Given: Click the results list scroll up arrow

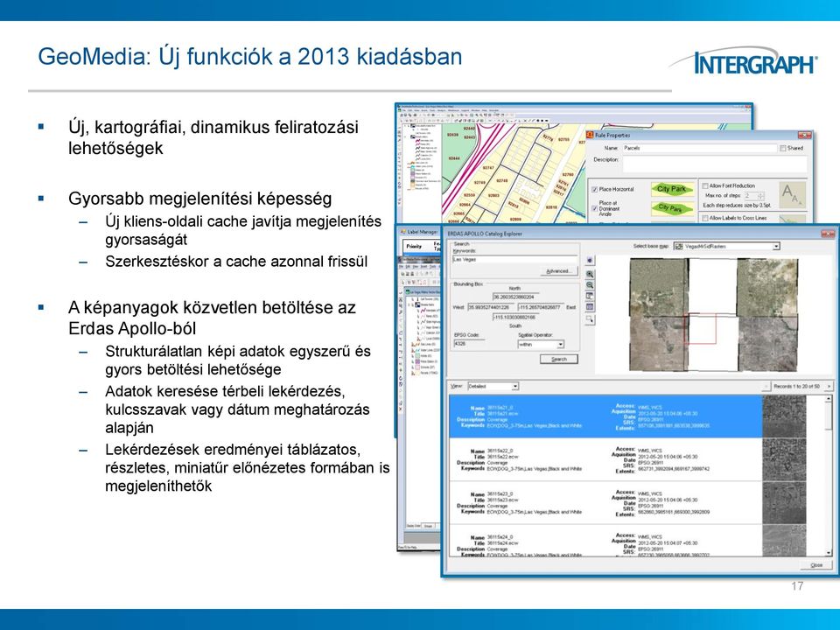Looking at the screenshot, I should coord(829,399).
